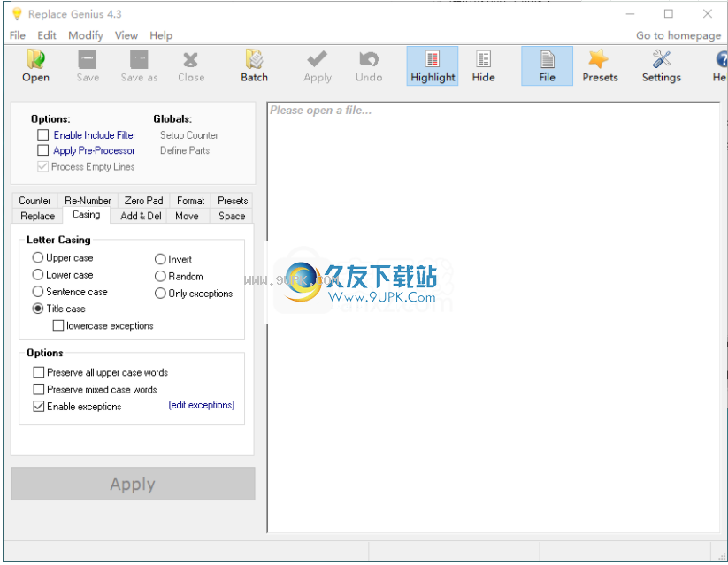Switch to the Replace tab

38,216
